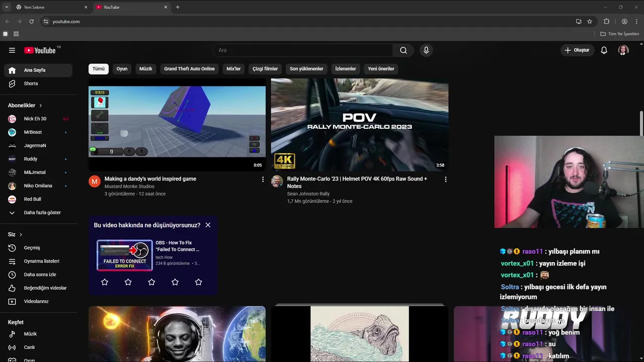Image resolution: width=644 pixels, height=362 pixels.
Task: Click the search magnifier button
Action: point(404,50)
